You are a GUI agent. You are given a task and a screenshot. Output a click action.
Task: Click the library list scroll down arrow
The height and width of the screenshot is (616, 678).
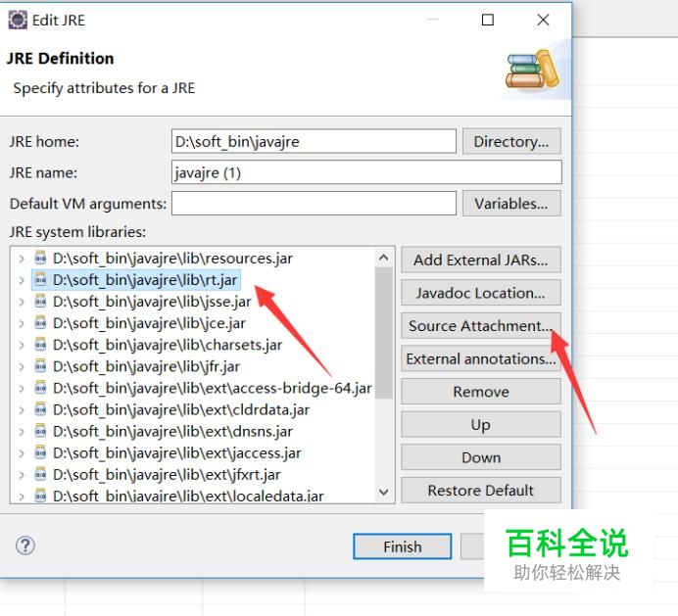tap(383, 492)
